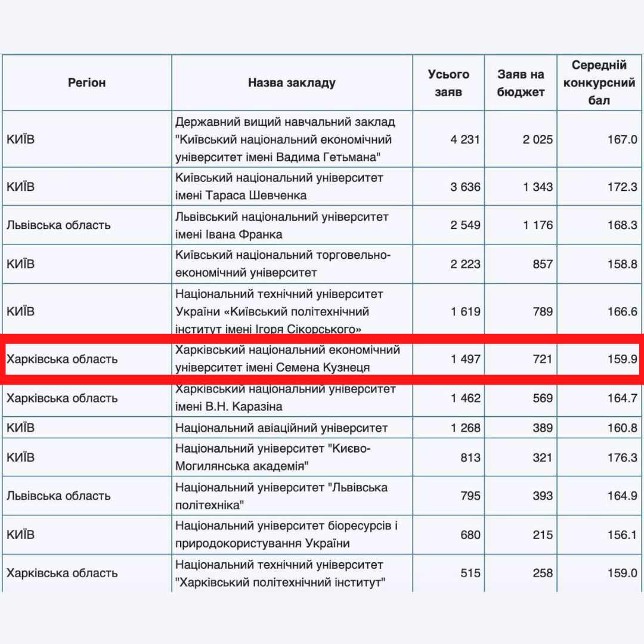Select the total applications value "3 636"
Image resolution: width=644 pixels, height=644 pixels.
465,187
